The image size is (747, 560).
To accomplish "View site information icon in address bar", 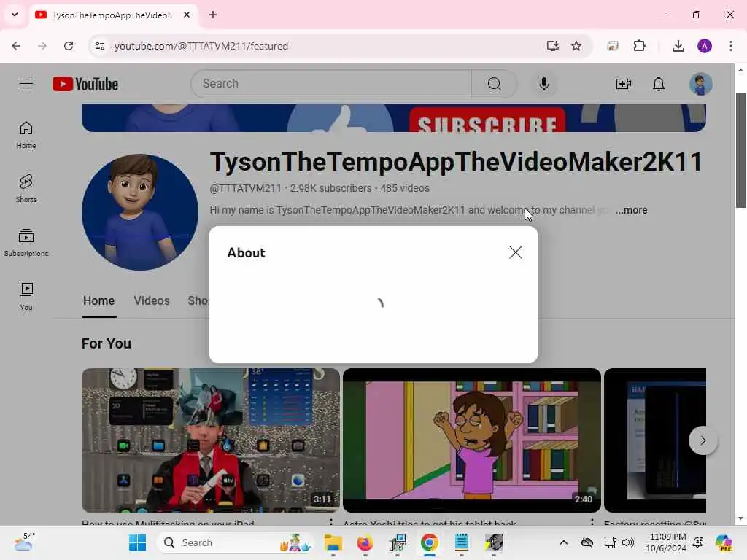I will [99, 46].
